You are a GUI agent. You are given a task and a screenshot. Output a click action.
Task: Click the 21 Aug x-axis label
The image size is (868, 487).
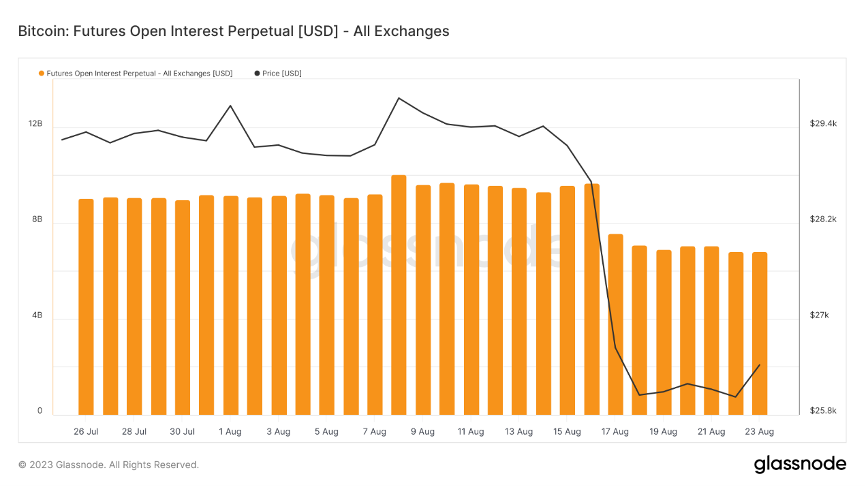pos(711,432)
